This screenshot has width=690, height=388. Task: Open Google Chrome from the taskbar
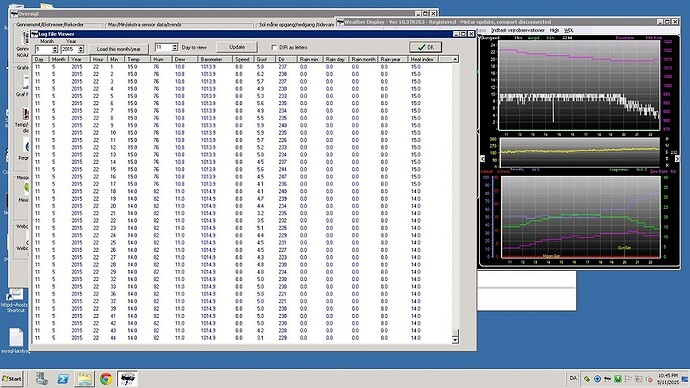tap(106, 379)
